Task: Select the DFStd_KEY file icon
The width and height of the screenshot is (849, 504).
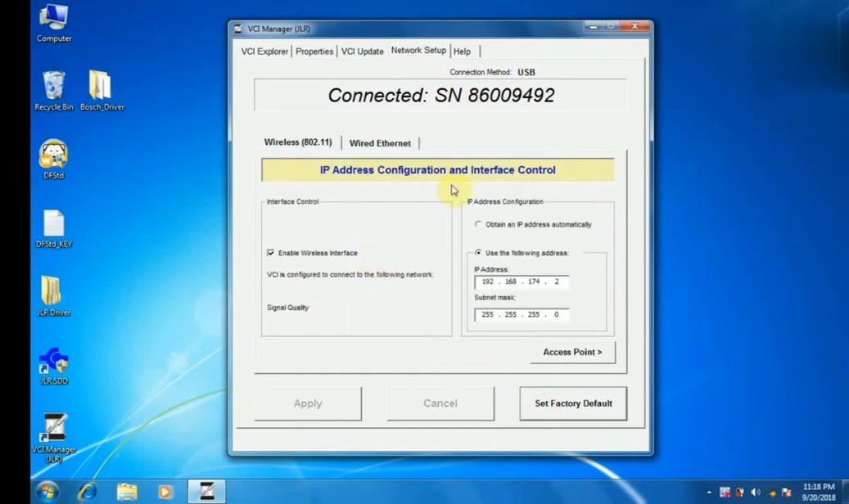Action: point(53,228)
